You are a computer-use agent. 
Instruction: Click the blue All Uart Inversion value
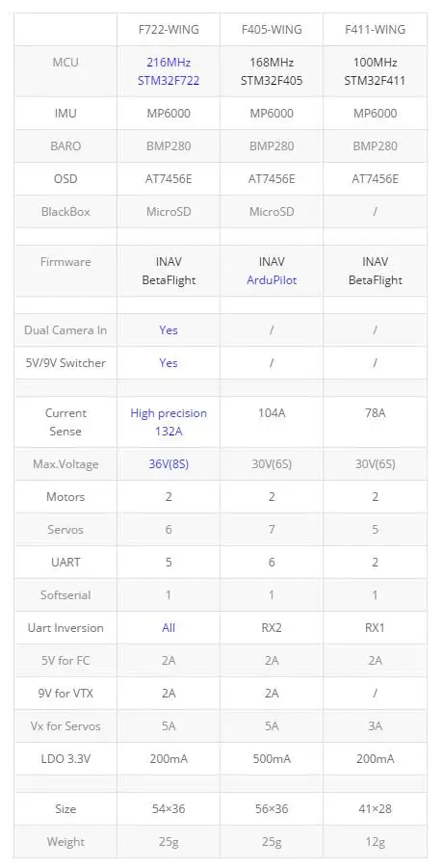click(x=169, y=628)
